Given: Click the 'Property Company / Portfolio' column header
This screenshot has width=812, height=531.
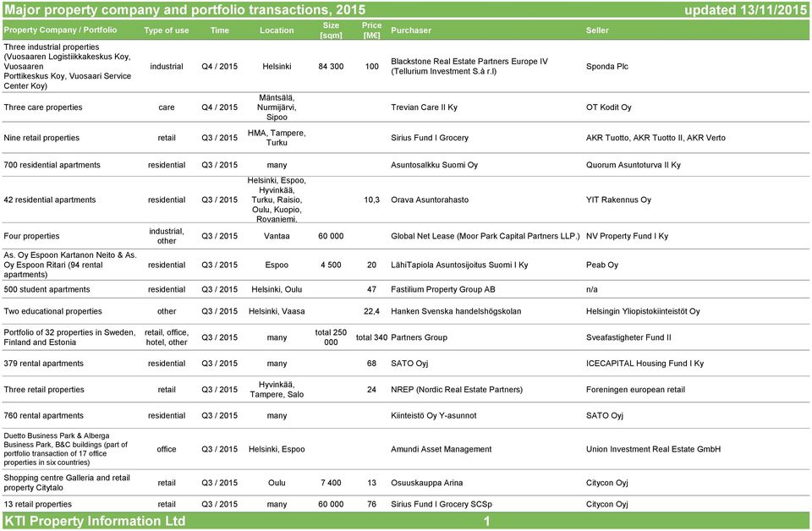Looking at the screenshot, I should pos(60,30).
